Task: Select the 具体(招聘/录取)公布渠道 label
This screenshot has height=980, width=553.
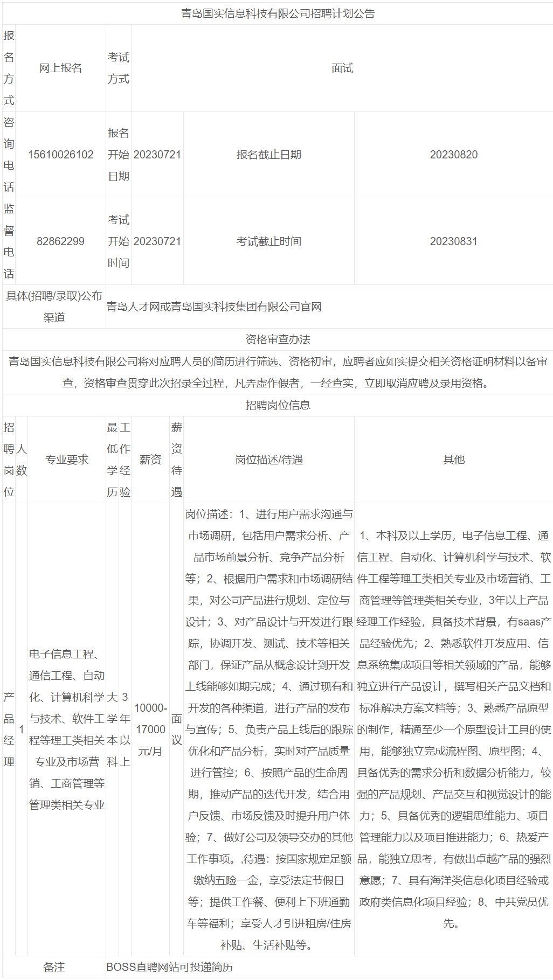Action: 54,307
